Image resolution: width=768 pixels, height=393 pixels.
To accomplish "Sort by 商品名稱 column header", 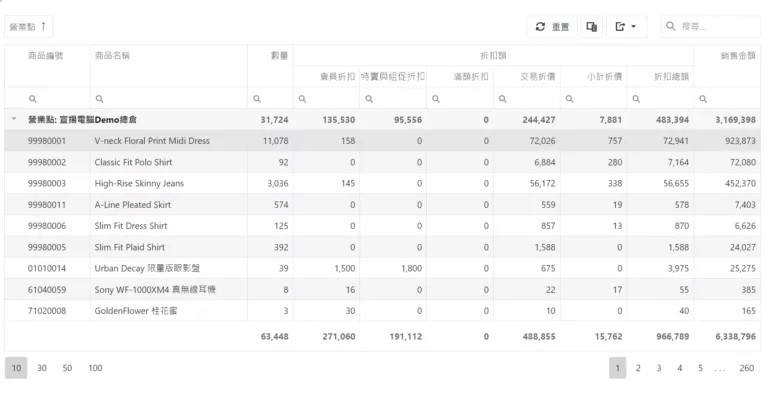I will click(112, 56).
